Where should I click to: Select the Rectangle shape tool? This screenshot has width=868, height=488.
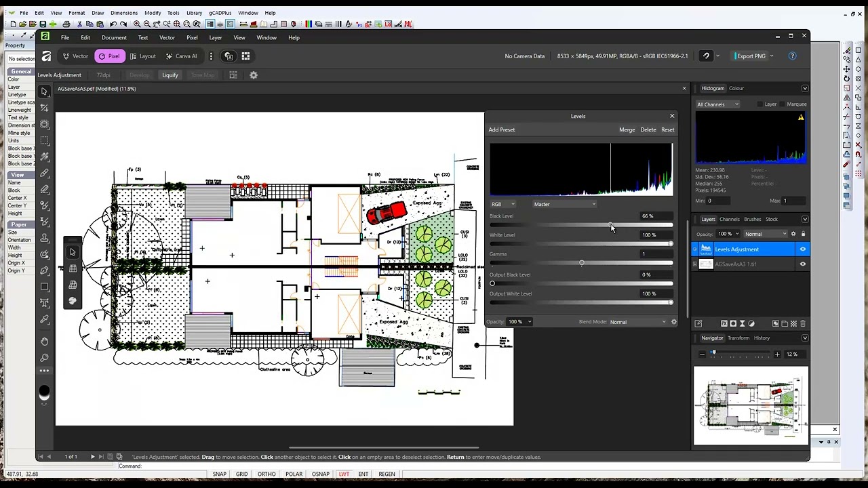coord(44,287)
